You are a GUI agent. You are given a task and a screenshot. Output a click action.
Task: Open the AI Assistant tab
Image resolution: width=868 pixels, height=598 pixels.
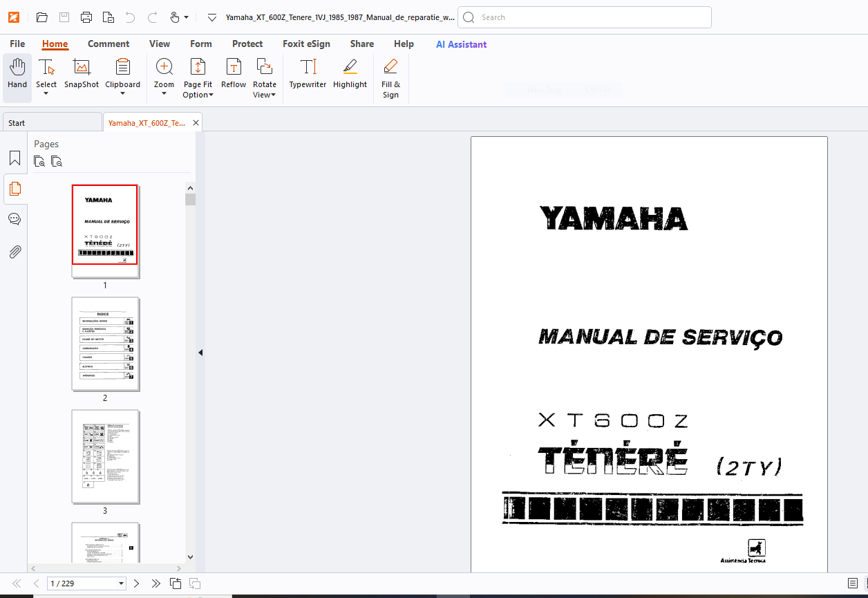(x=461, y=44)
